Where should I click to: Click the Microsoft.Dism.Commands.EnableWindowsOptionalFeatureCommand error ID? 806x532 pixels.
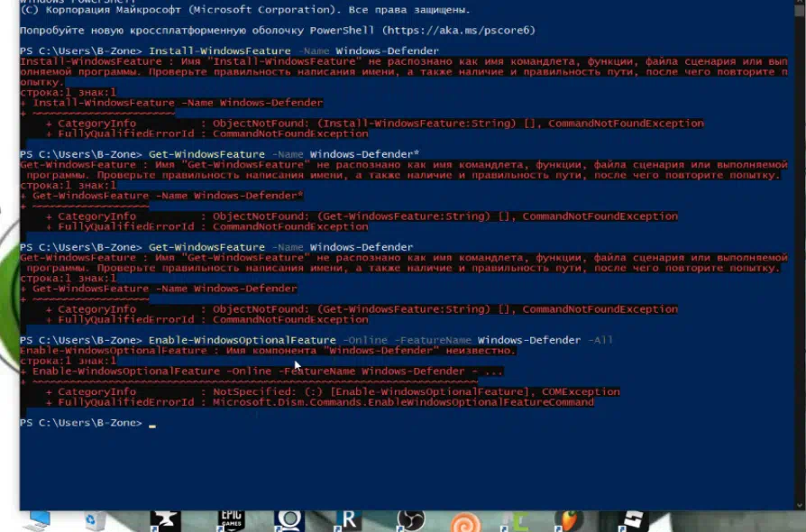[x=404, y=402]
